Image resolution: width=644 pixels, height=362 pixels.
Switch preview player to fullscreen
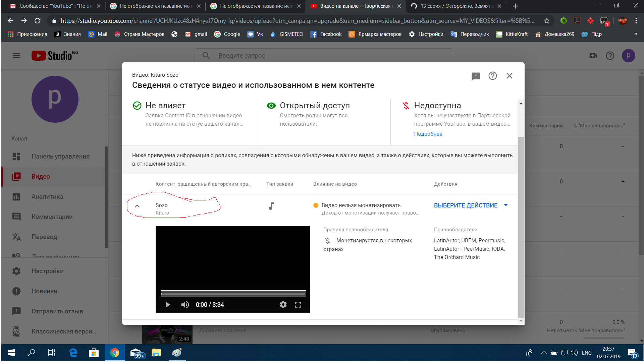click(x=298, y=305)
